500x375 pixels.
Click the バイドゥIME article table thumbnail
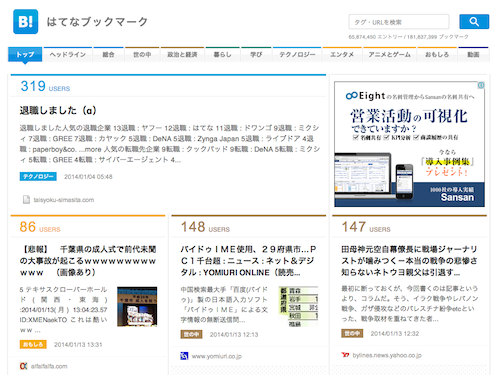coord(299,306)
